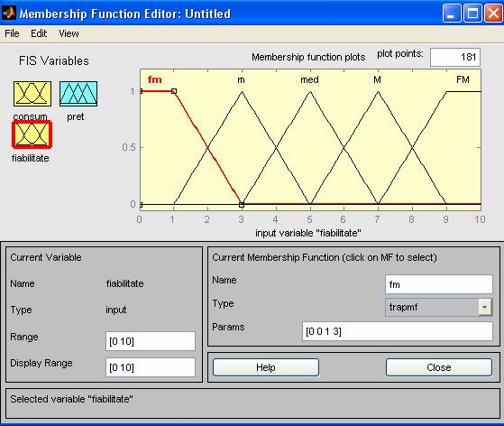Open the View menu
This screenshot has height=426, width=504.
(x=69, y=33)
